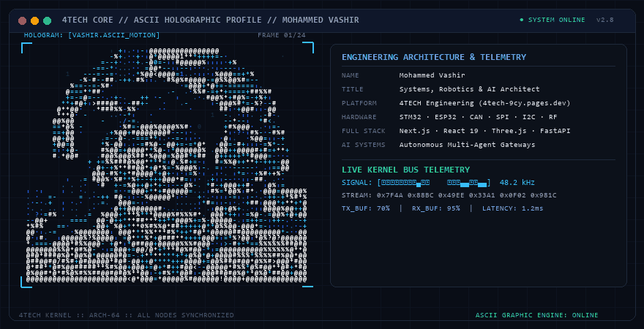Click the SIGNAL waveform bar meter
The image size is (644, 329).
434,183
